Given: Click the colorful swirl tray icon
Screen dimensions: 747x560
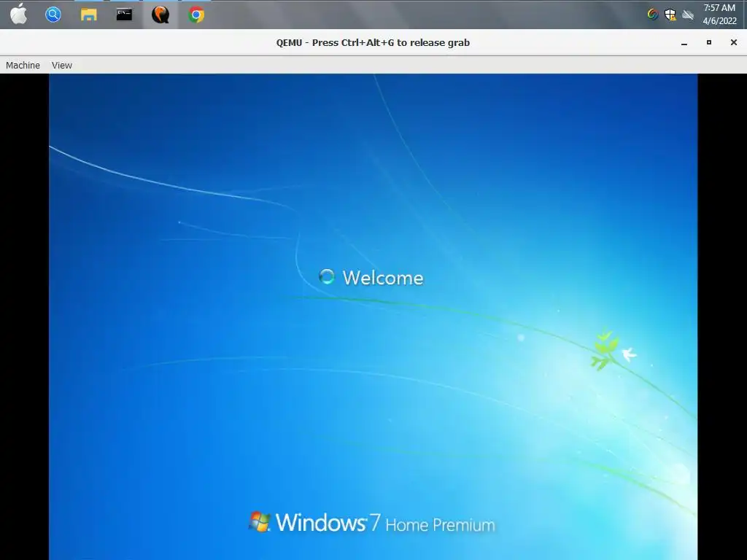Looking at the screenshot, I should [x=653, y=15].
